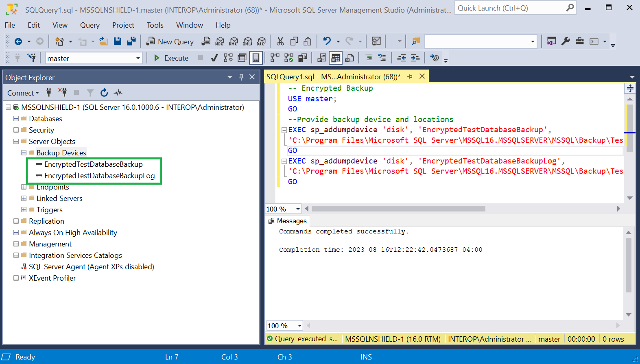
Task: Click the Comment out selected lines icon
Action: tap(369, 58)
